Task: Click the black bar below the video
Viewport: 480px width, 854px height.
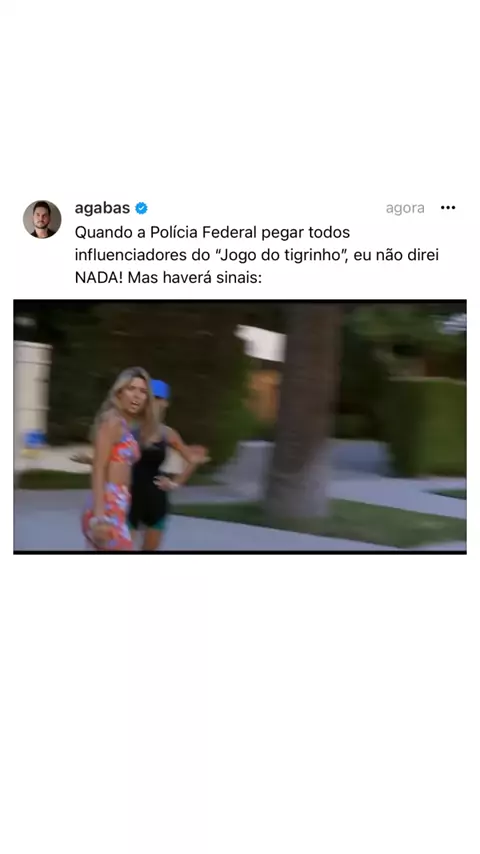Action: [x=240, y=552]
